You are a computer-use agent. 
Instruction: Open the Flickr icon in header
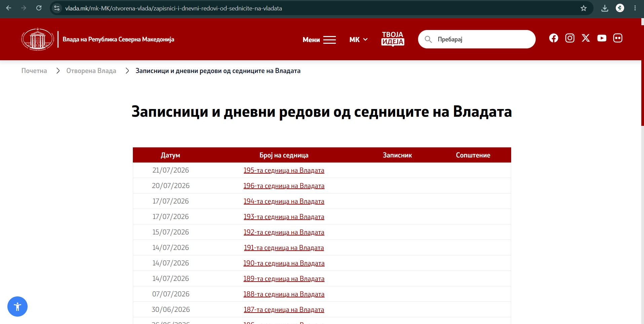tap(618, 38)
